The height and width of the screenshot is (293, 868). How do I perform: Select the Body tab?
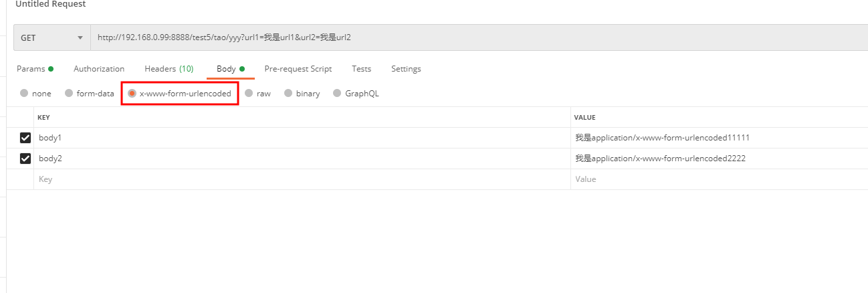pyautogui.click(x=231, y=69)
